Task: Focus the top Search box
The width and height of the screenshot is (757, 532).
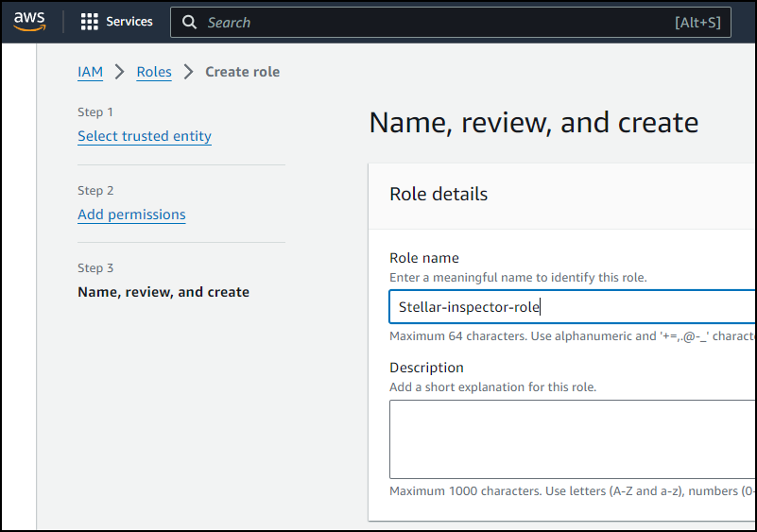Action: pos(425,22)
